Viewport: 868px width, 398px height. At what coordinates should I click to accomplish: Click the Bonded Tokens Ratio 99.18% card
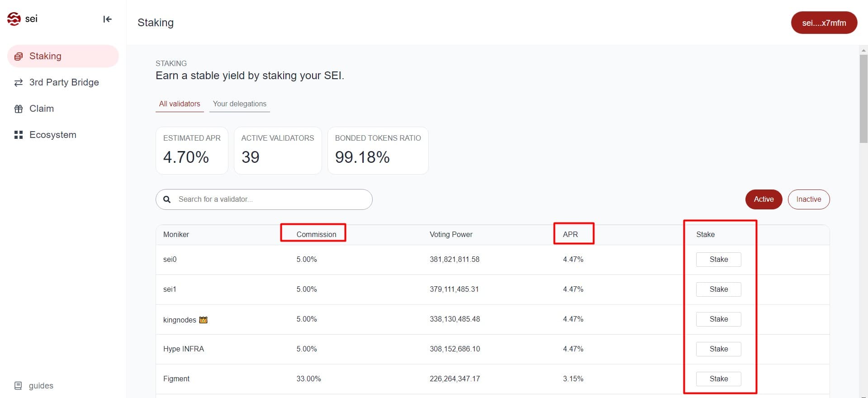tap(378, 151)
